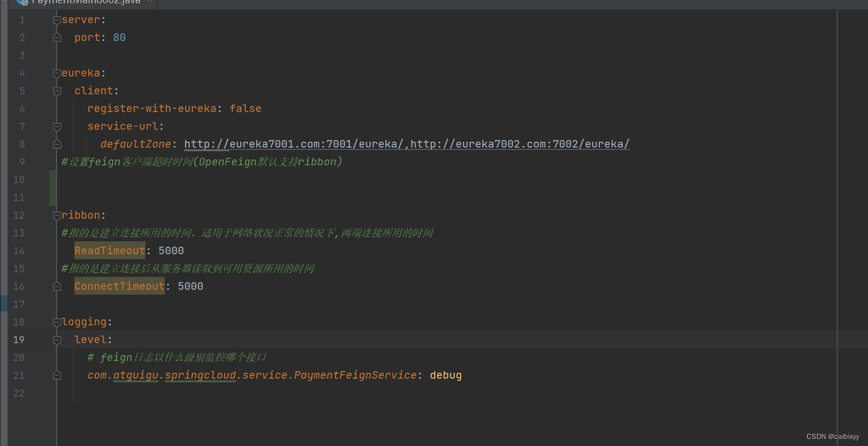
Task: Click fold end marker beside PaymentFeignService line
Action: [x=57, y=375]
